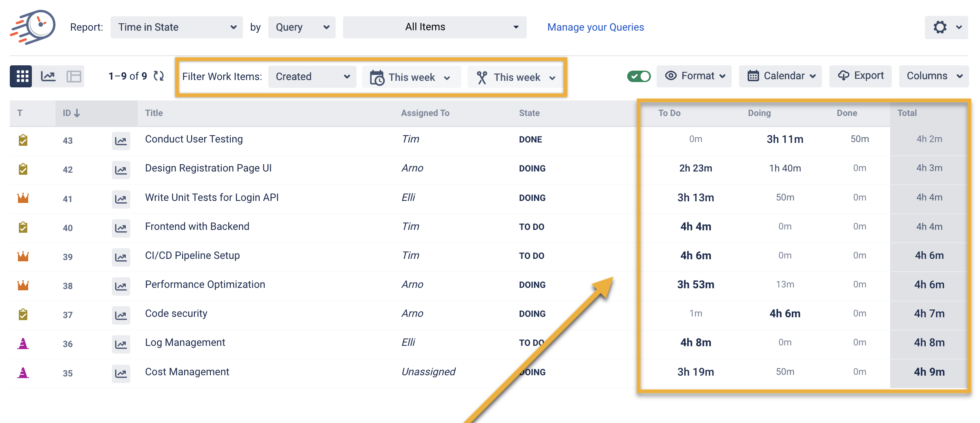This screenshot has height=423, width=980.
Task: Click the refresh results icon
Action: (159, 76)
